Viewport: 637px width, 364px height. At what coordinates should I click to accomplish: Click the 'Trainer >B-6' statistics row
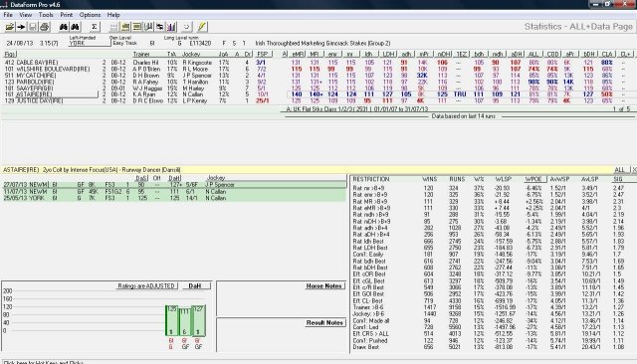490,307
